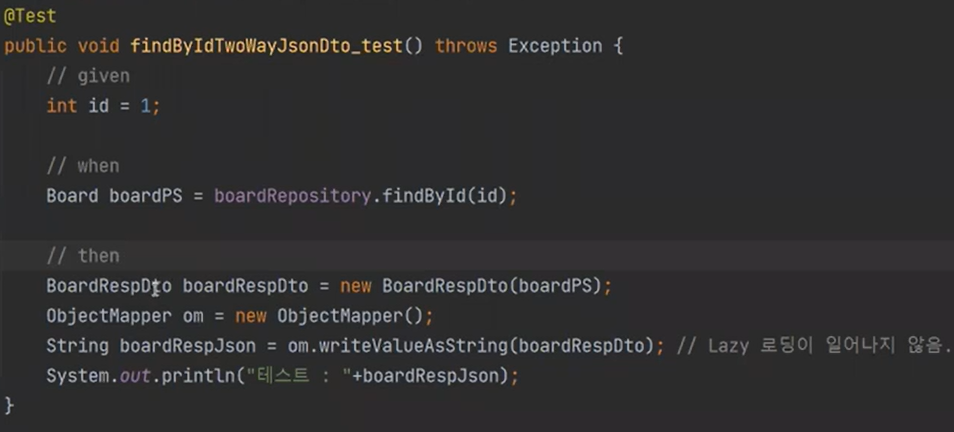This screenshot has width=954, height=432.
Task: Click System class in println line
Action: (x=77, y=375)
